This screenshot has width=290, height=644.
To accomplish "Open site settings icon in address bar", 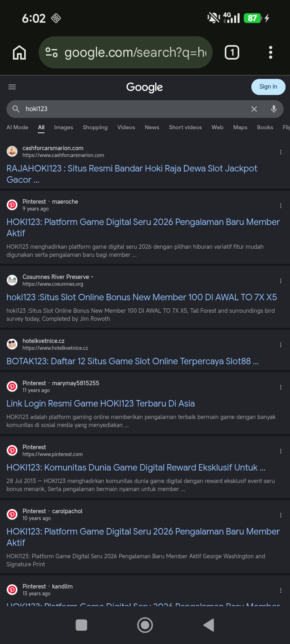I will tap(52, 52).
